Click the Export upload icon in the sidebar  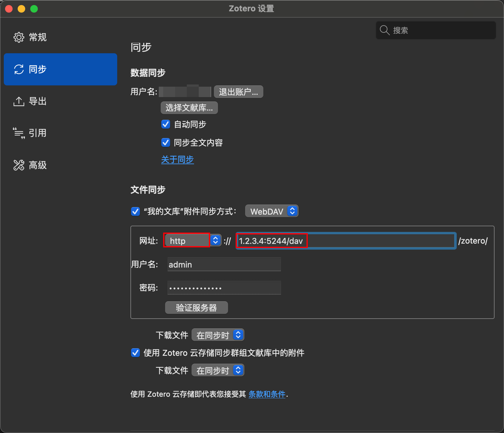[x=19, y=101]
